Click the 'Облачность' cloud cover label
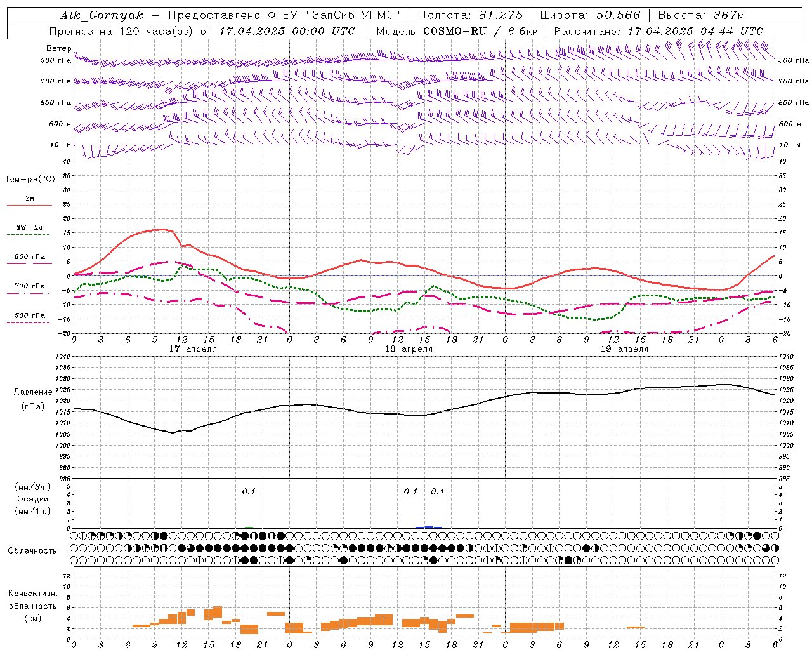This screenshot has width=812, height=650. pos(32,550)
